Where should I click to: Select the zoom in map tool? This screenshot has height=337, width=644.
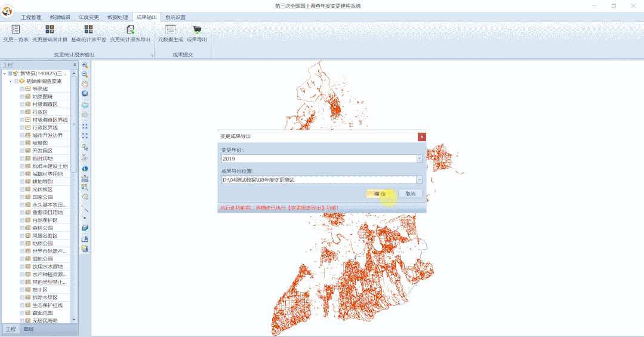coord(85,65)
